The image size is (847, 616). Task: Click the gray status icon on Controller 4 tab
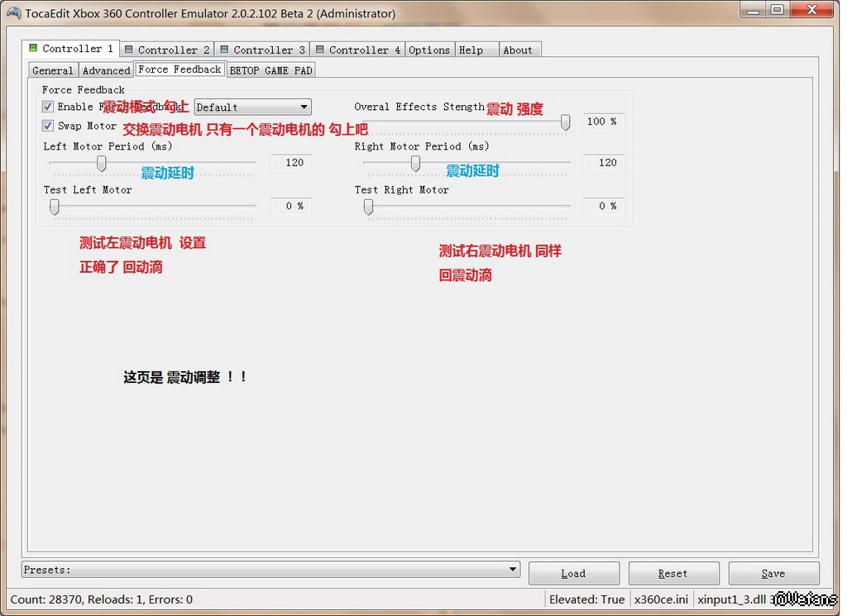(x=320, y=49)
